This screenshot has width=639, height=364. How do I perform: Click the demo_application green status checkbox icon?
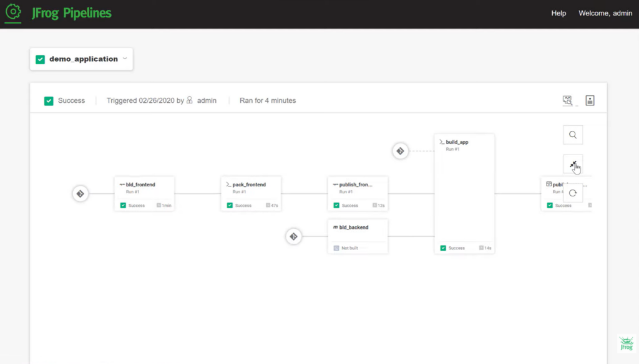pos(41,59)
